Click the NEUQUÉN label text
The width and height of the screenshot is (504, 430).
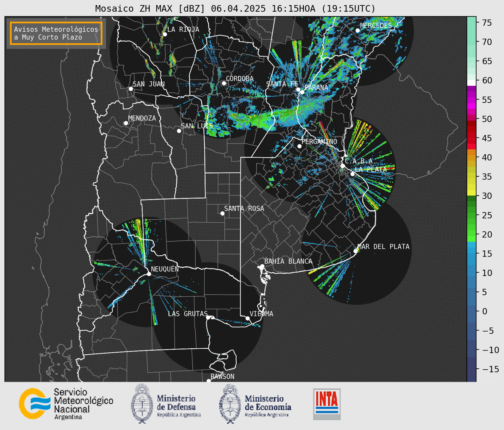coord(165,269)
